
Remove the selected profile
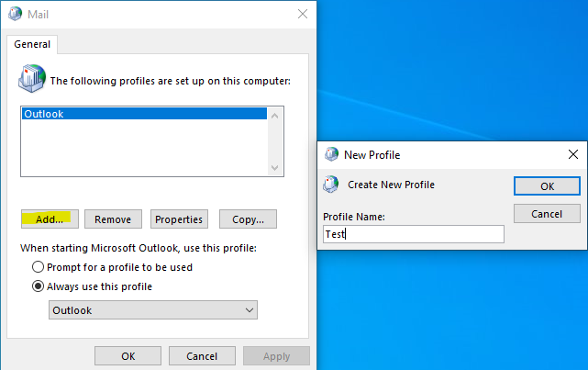113,219
